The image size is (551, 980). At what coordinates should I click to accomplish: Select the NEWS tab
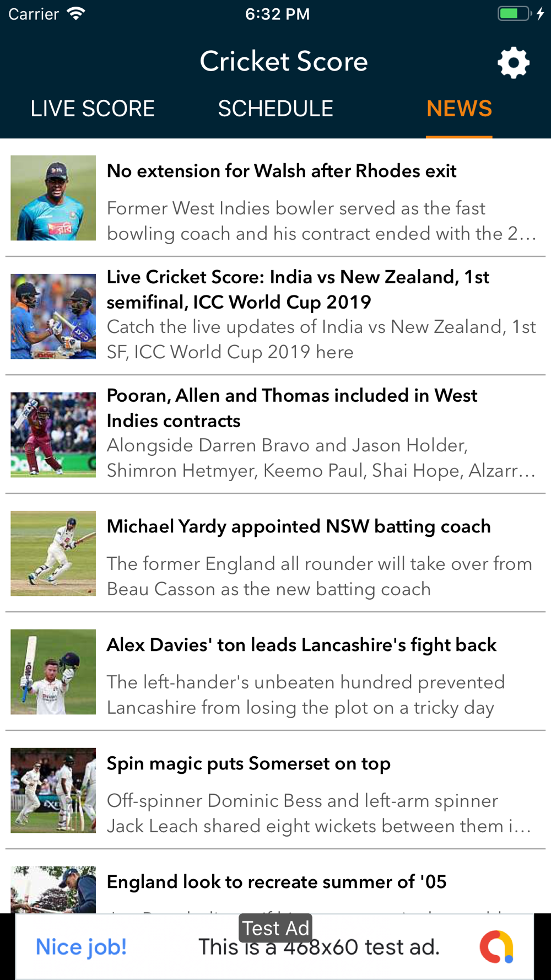pos(459,109)
